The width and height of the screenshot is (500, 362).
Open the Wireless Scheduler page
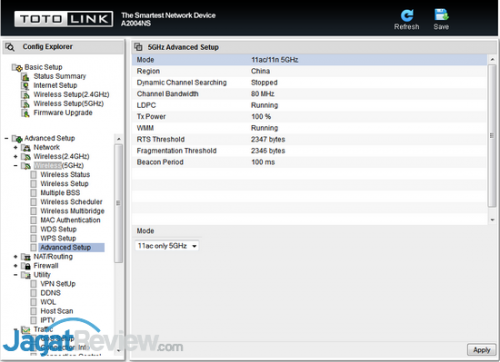71,202
